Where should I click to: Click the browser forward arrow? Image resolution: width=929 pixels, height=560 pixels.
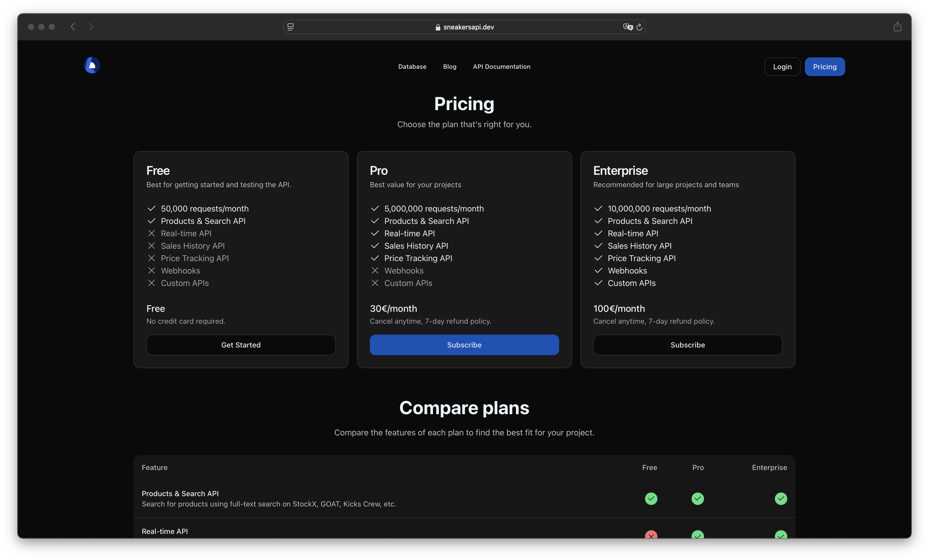[x=91, y=27]
